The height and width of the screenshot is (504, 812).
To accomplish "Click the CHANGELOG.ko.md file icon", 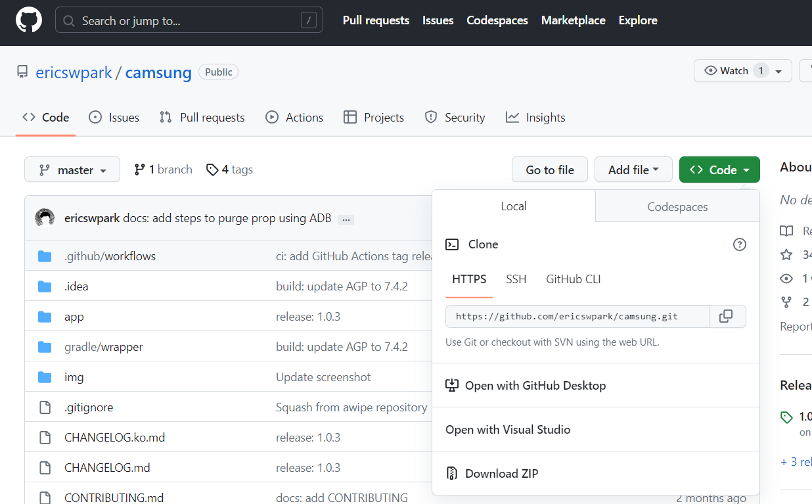I will pos(45,438).
